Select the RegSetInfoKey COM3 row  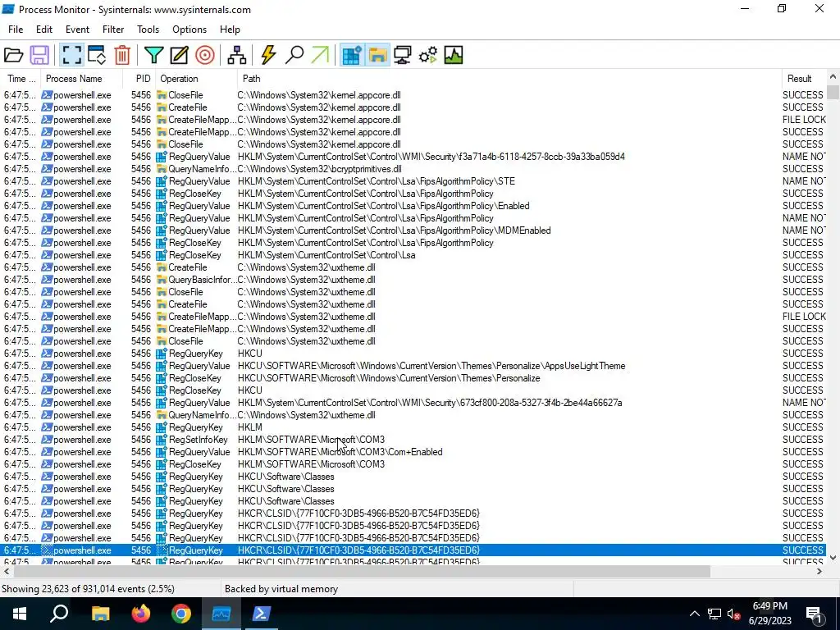(x=413, y=440)
